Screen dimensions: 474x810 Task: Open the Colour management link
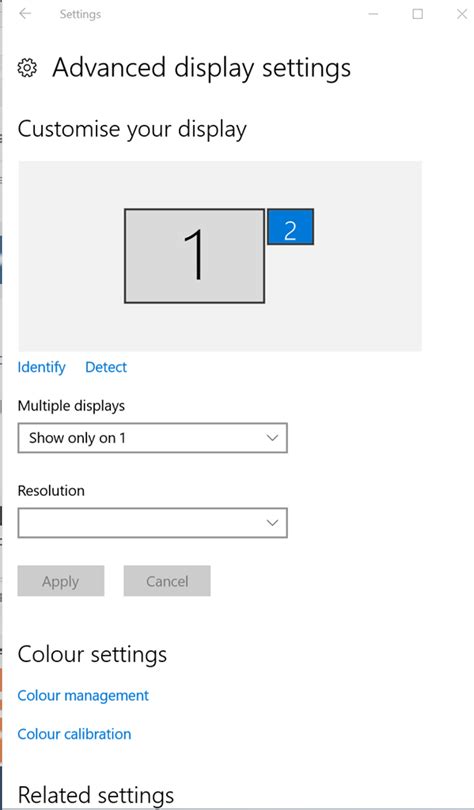pos(83,695)
